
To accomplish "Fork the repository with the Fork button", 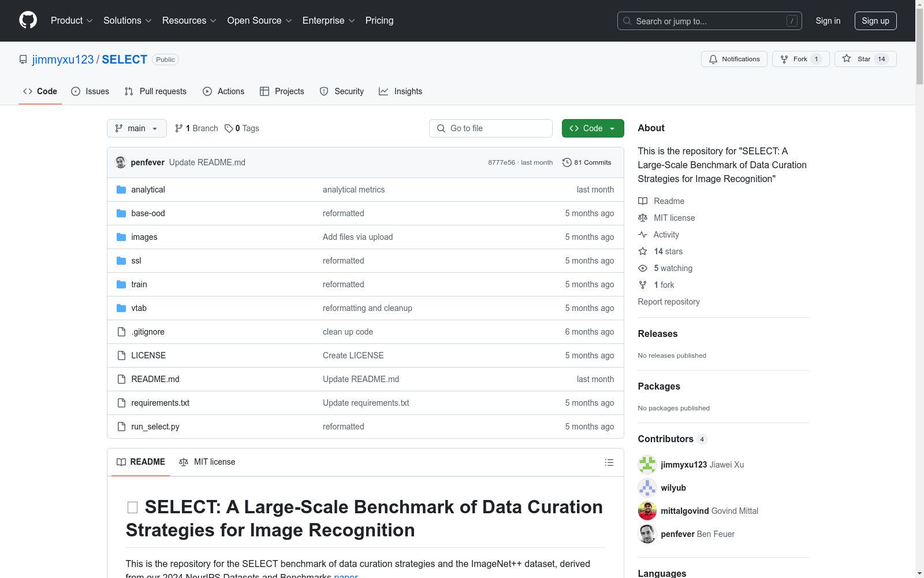I will point(800,59).
